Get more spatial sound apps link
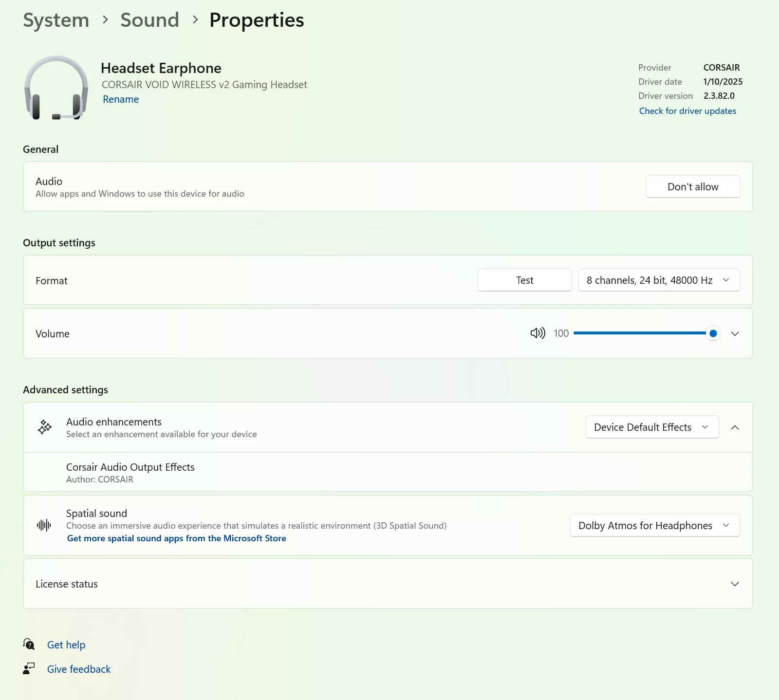 point(177,538)
